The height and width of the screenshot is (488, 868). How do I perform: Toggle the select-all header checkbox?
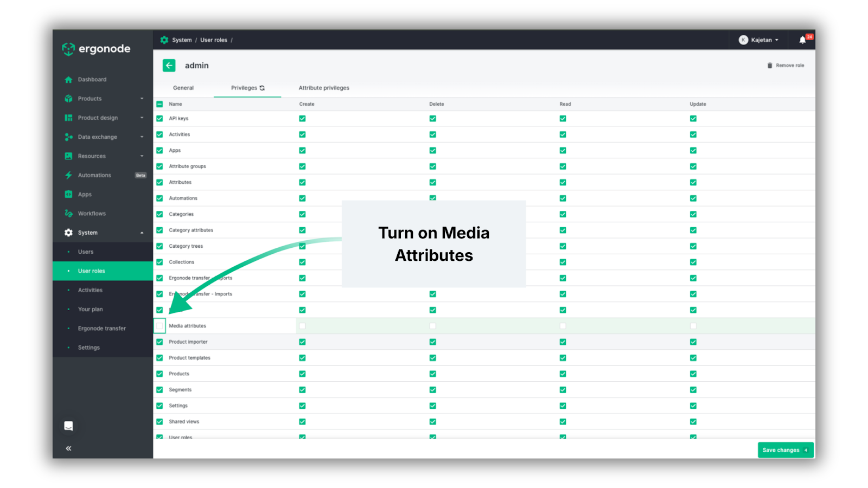coord(159,104)
